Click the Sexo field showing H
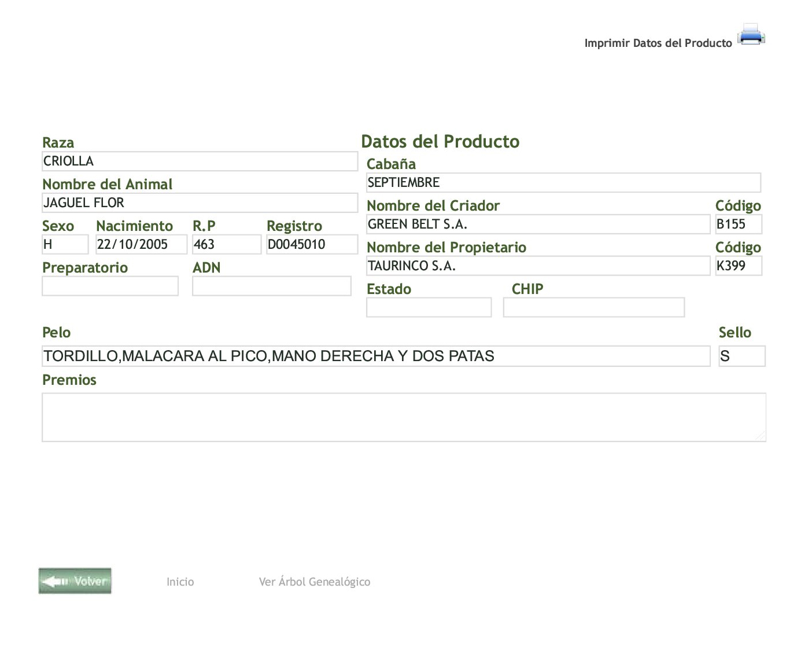Viewport: 812px width, 647px height. [x=65, y=245]
